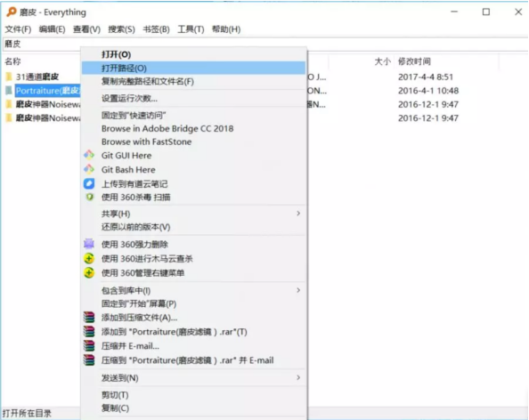Choose 打开路径(O) in the context menu
The image size is (529, 420).
pyautogui.click(x=193, y=68)
